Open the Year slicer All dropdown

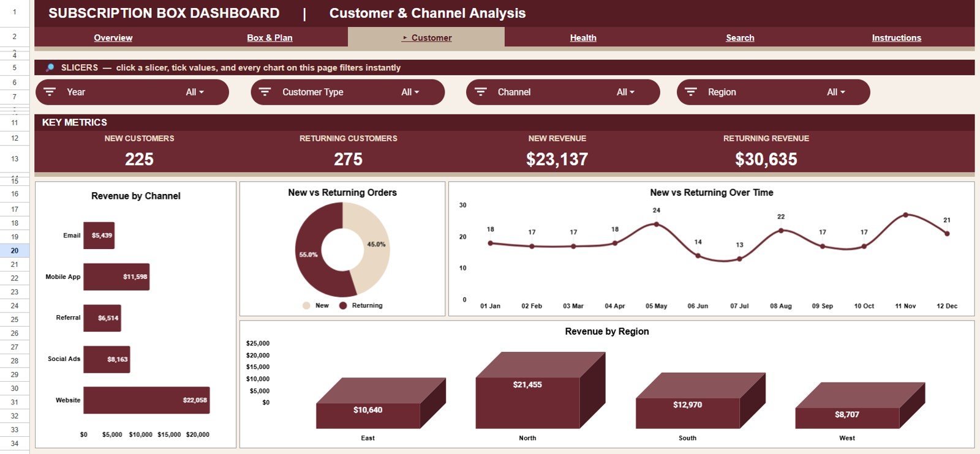pyautogui.click(x=195, y=92)
